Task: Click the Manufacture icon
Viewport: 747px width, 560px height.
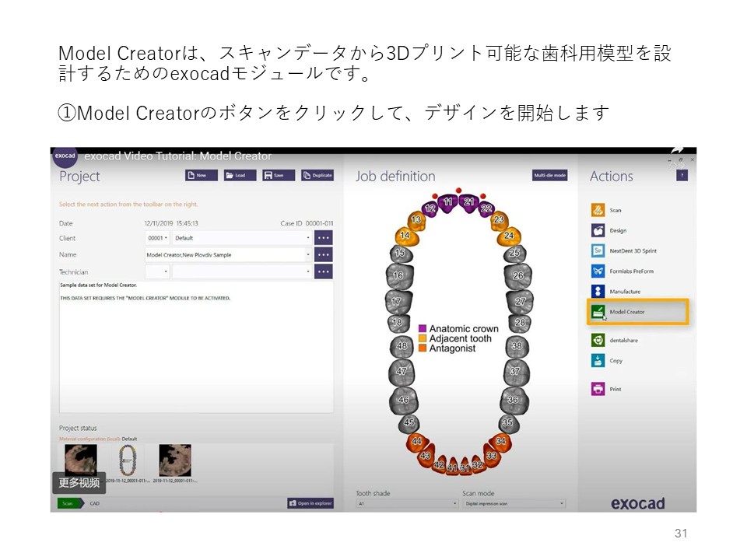Action: coord(598,292)
